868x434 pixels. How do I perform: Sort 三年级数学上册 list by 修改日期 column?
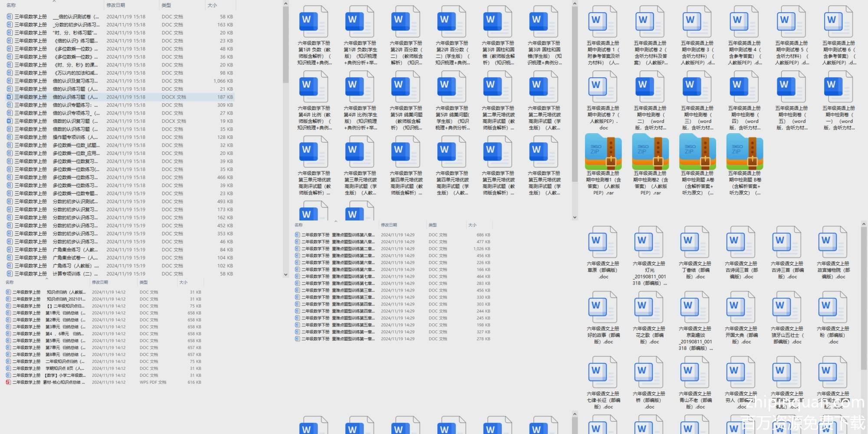[116, 5]
